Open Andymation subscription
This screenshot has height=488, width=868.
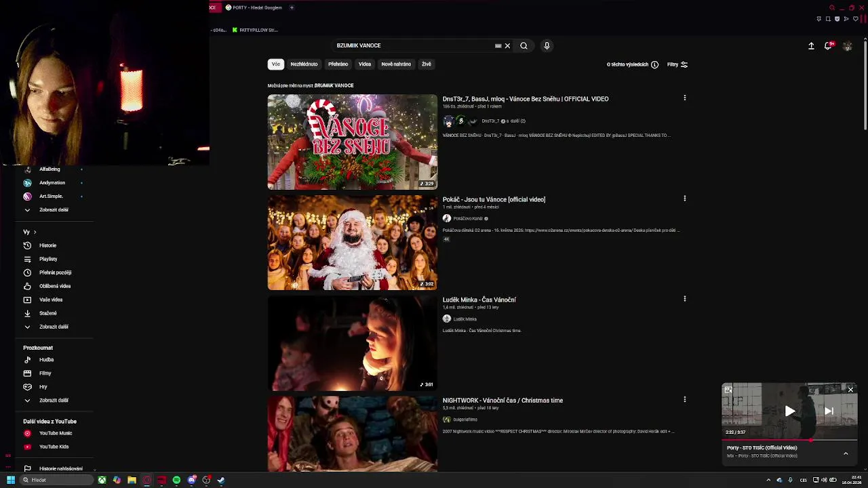coord(53,182)
